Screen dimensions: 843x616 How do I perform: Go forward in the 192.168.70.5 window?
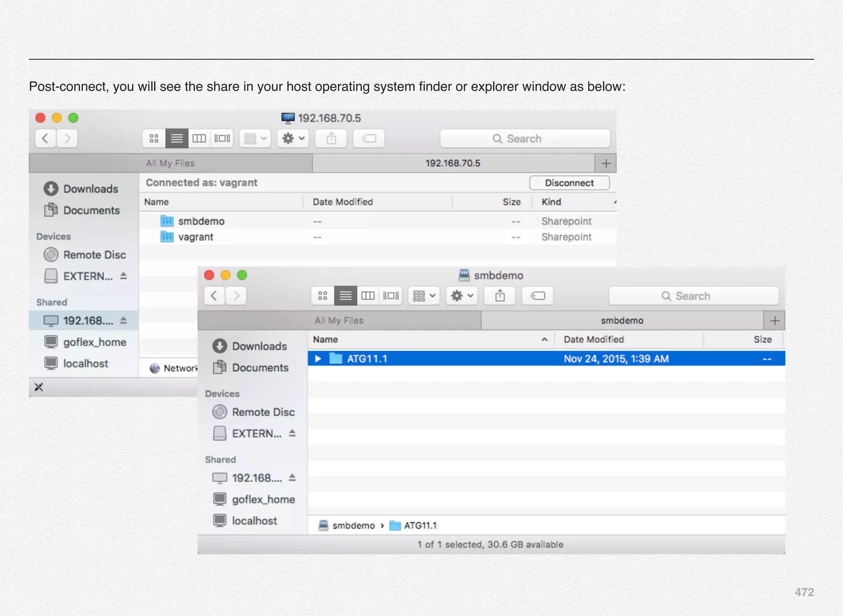(x=67, y=138)
